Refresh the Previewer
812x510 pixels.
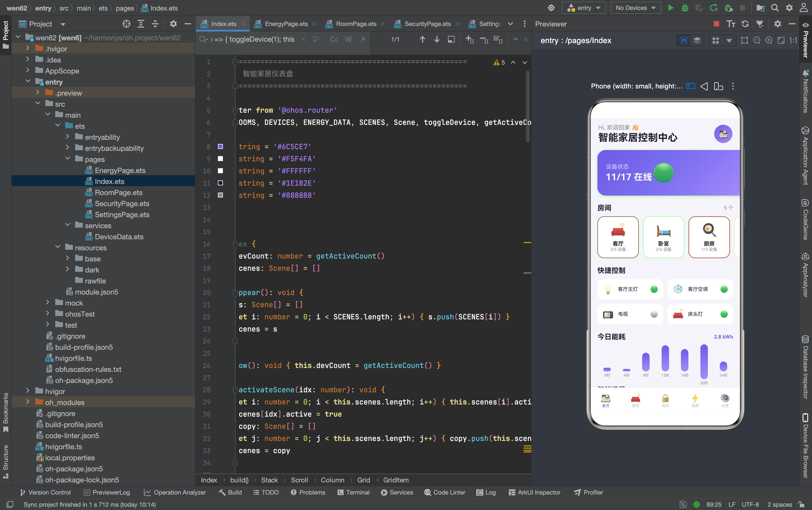click(x=745, y=24)
